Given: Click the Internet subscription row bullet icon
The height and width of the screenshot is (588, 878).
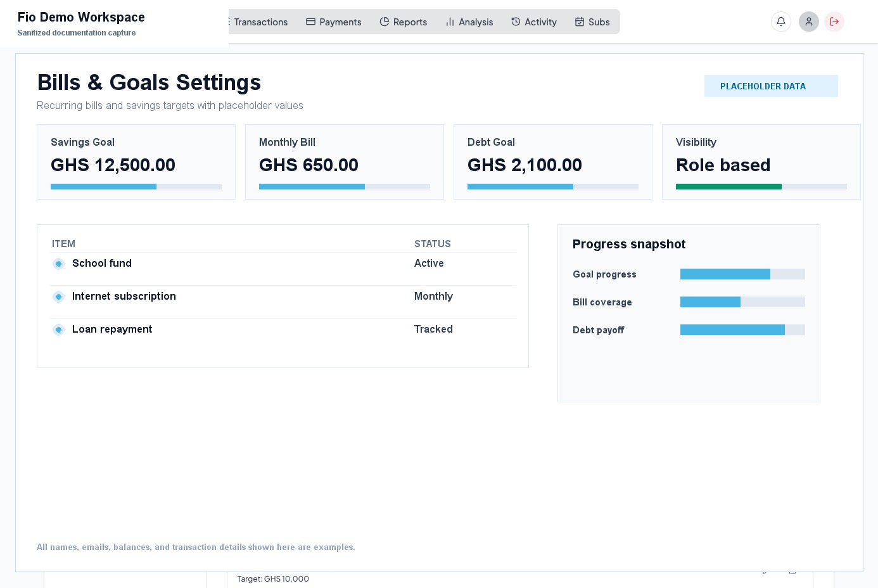Looking at the screenshot, I should click(58, 297).
